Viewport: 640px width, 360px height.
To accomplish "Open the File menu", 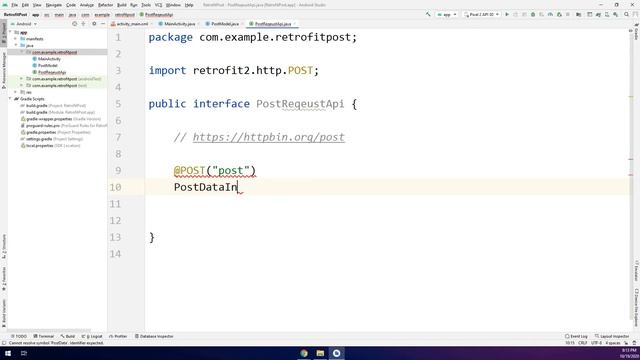I will click(x=14, y=5).
